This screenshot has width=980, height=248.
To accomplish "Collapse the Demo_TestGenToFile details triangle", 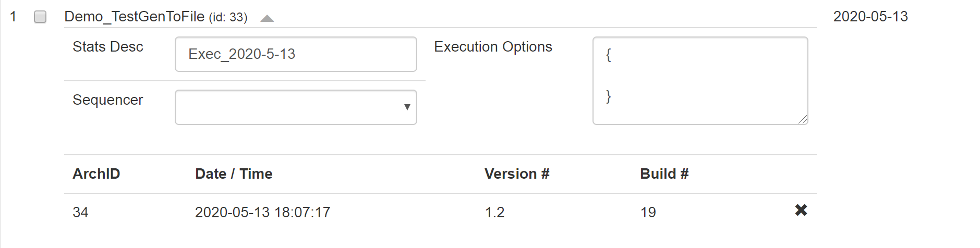I will [267, 19].
